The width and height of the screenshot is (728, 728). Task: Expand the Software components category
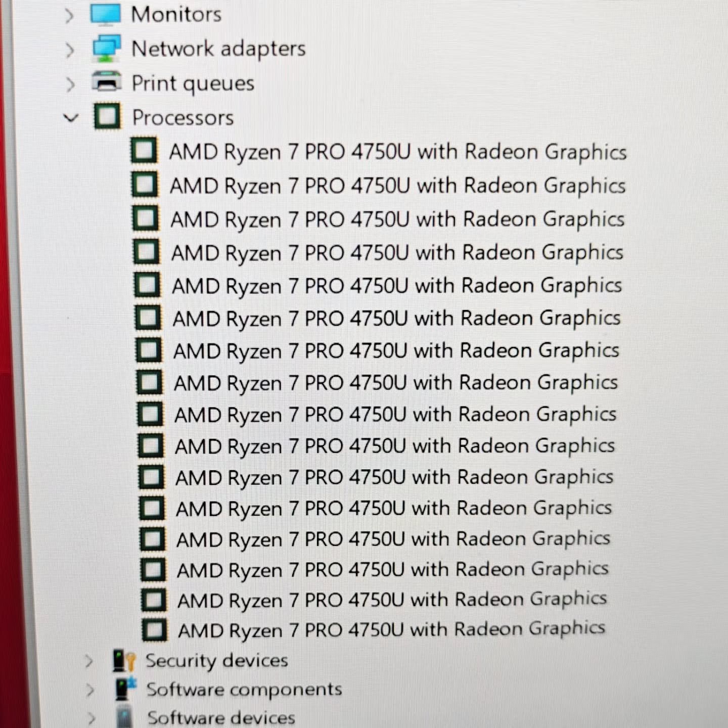(x=90, y=690)
